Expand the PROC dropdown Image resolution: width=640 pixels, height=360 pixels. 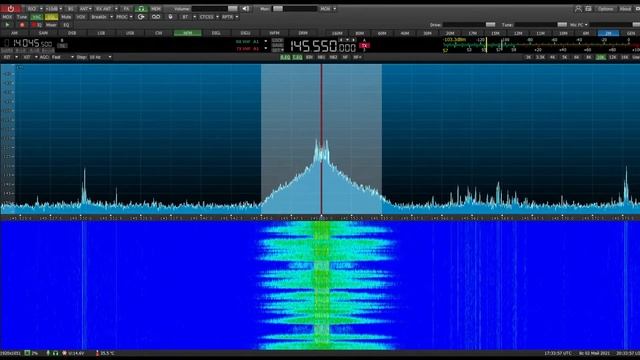[x=124, y=17]
